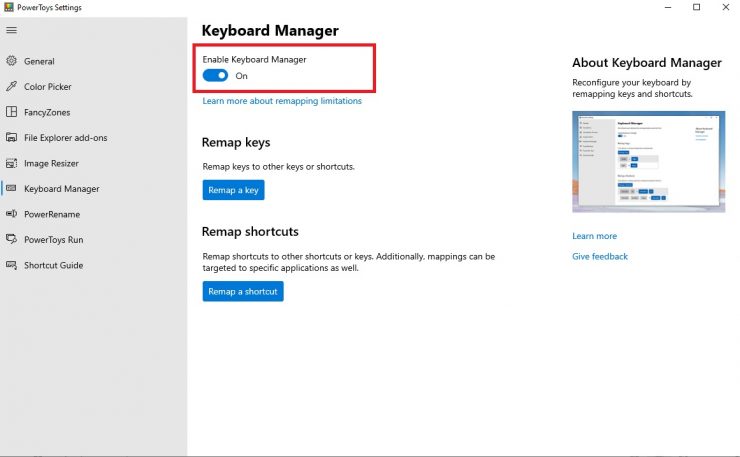Turn off Enable Keyboard Manager toggle
The height and width of the screenshot is (457, 740).
click(215, 76)
